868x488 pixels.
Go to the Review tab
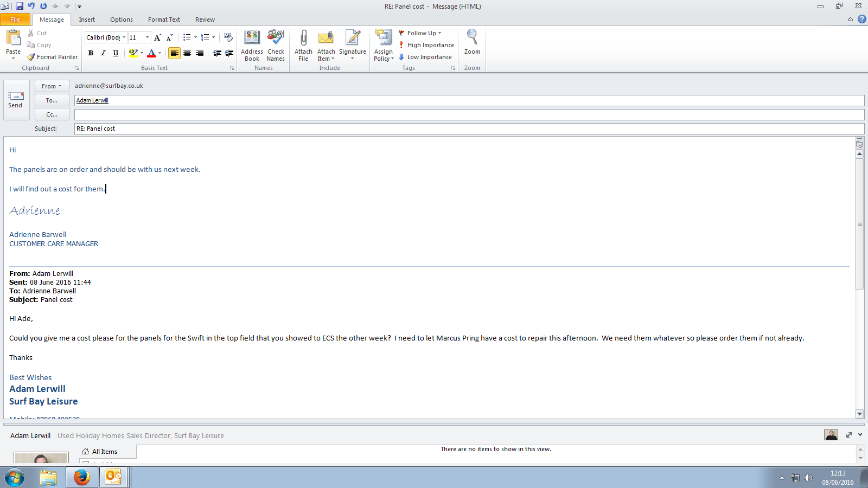tap(205, 20)
